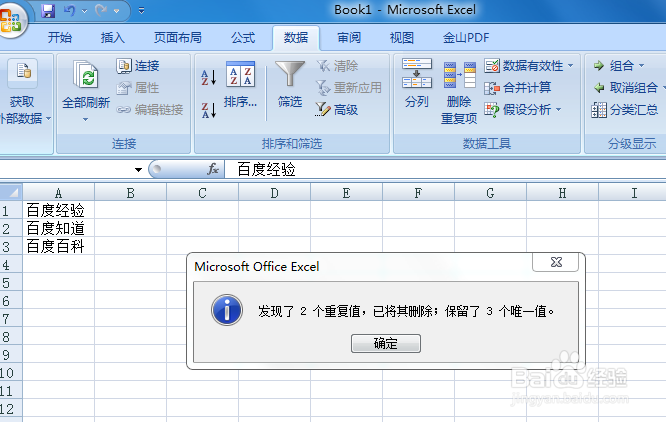
Task: Click the 删除重复项 remove duplicates icon
Action: (x=459, y=75)
